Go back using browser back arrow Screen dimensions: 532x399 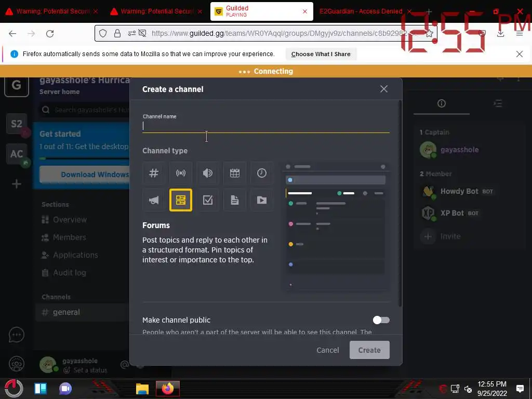click(x=12, y=34)
